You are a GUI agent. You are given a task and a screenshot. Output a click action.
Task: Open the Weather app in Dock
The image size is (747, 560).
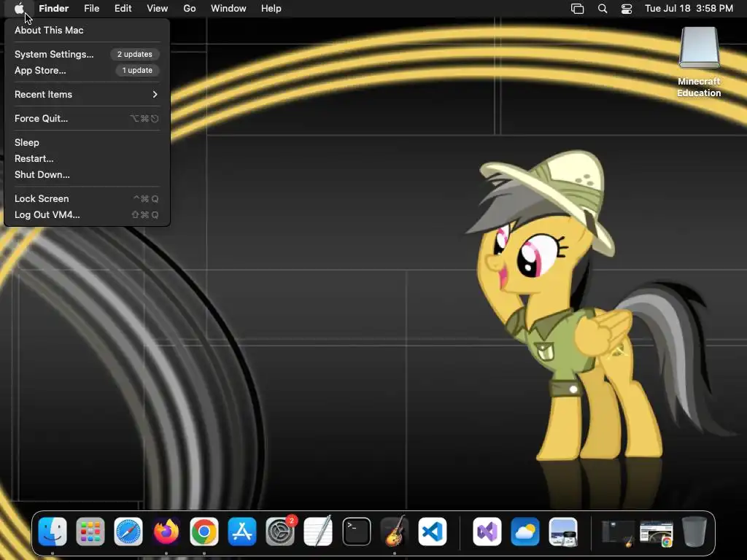(x=525, y=532)
